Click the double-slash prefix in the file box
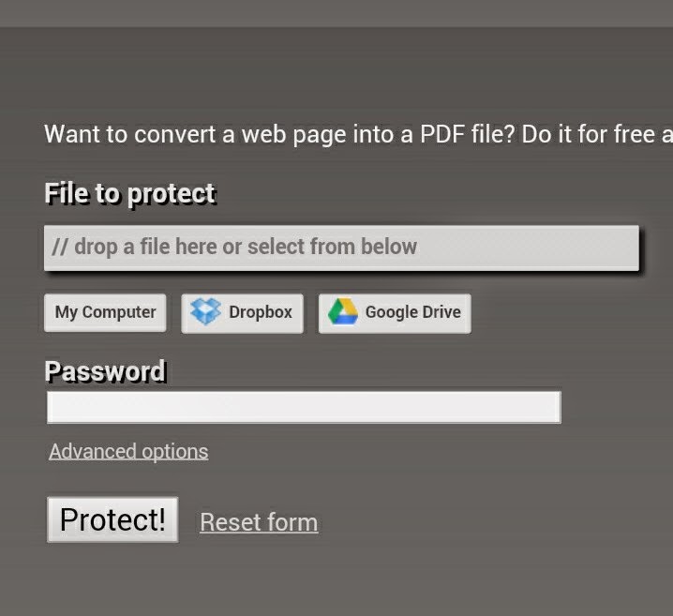This screenshot has height=616, width=673. (60, 248)
